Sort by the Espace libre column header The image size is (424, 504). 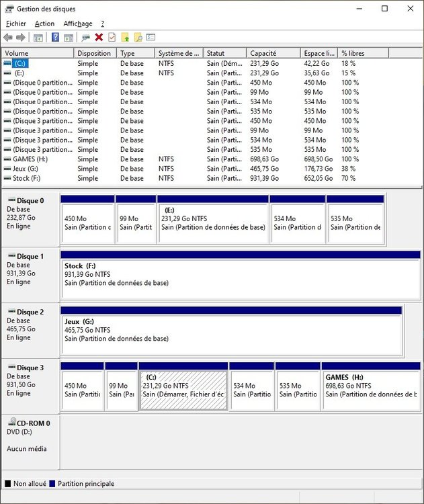tap(319, 53)
